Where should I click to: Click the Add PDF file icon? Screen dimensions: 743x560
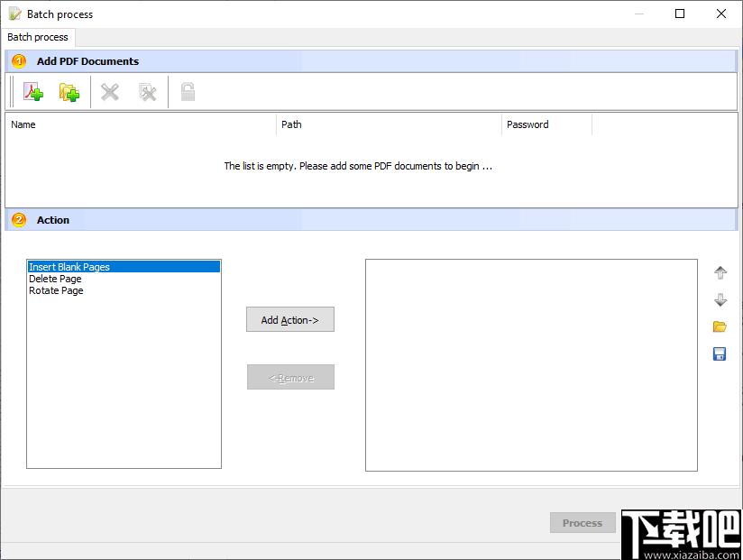[x=33, y=92]
